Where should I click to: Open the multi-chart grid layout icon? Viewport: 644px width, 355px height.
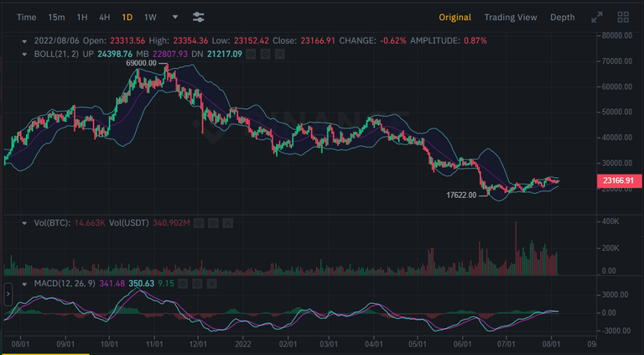623,17
